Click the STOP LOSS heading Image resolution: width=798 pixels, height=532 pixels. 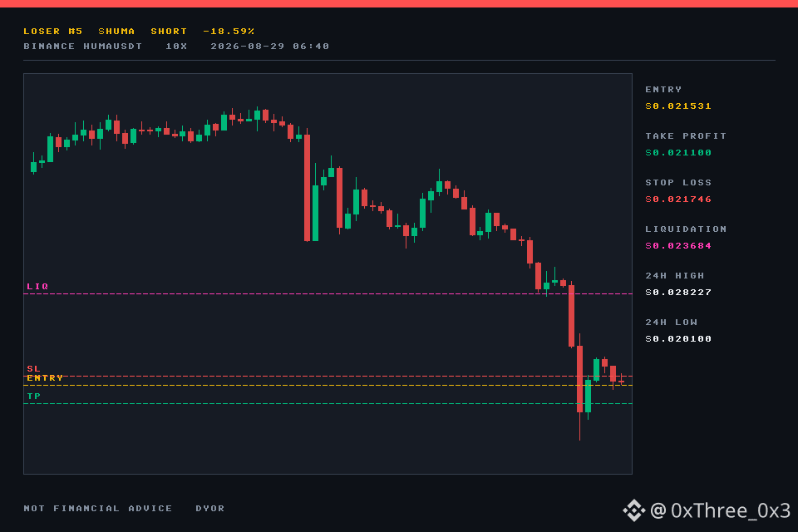pyautogui.click(x=678, y=183)
